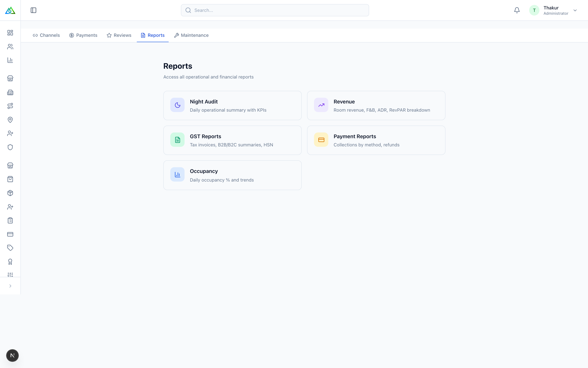
Task: Focus the Search input field
Action: (275, 10)
